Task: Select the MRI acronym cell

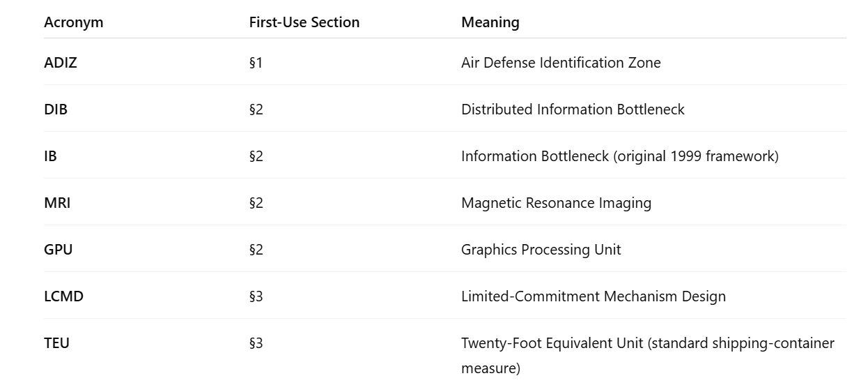Action: (57, 203)
